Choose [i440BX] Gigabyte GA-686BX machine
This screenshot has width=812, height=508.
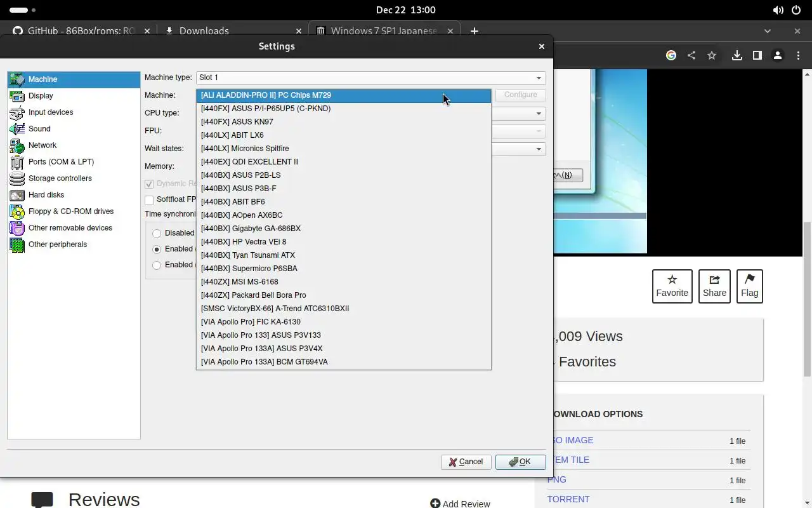343,229
